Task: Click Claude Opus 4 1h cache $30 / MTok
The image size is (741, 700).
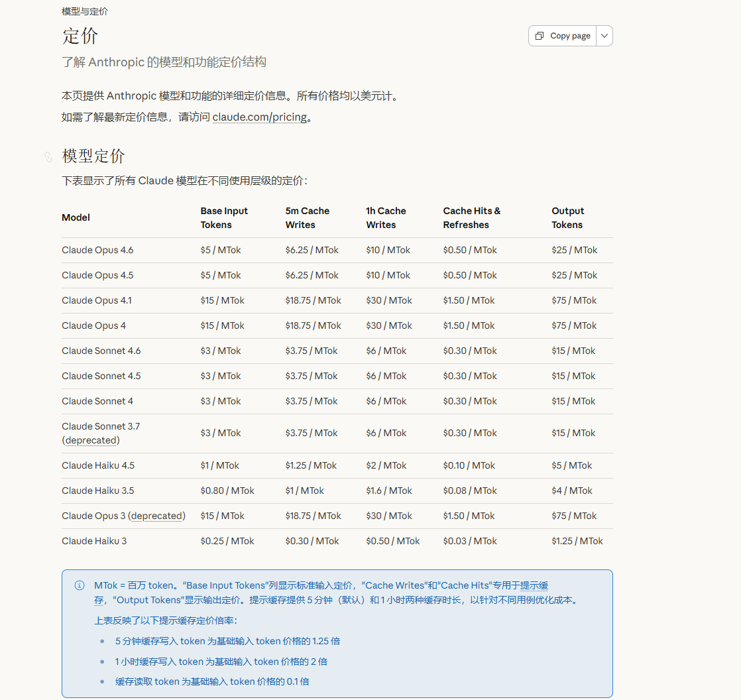Action: [x=389, y=325]
